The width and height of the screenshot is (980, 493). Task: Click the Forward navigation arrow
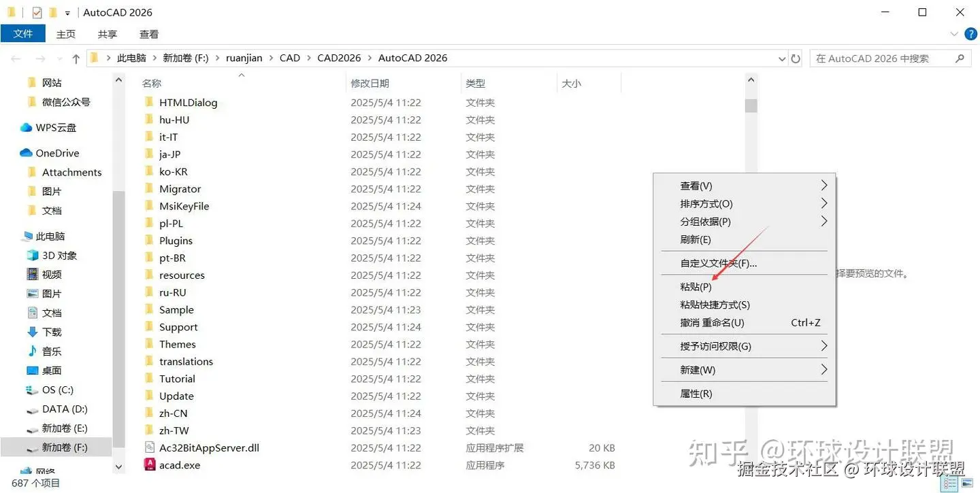40,58
